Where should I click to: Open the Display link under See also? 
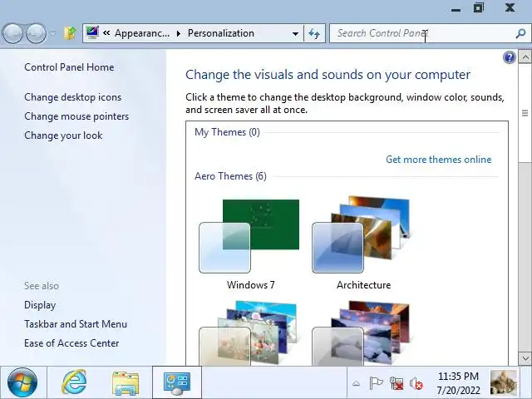pyautogui.click(x=40, y=305)
